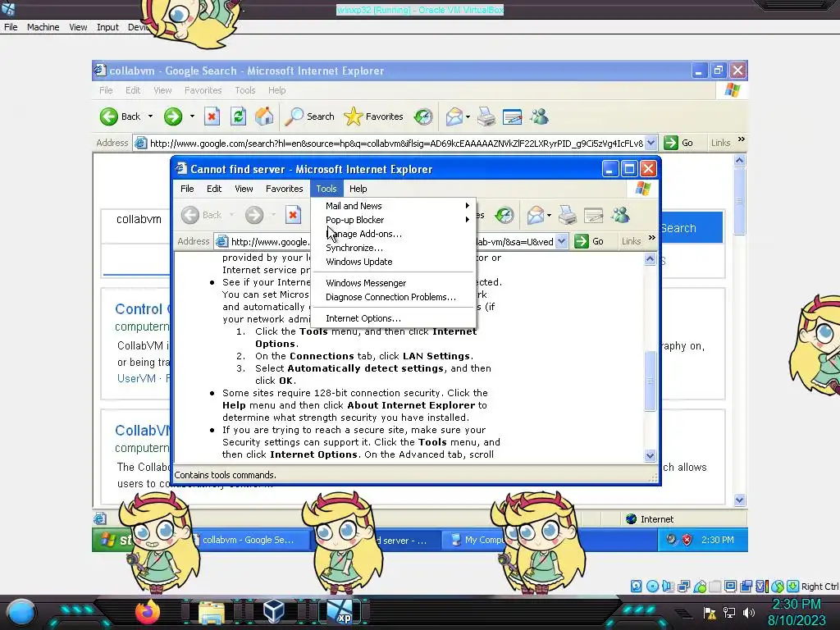The width and height of the screenshot is (840, 630).
Task: Open Search pane in Google Search window toolbar
Action: coord(309,116)
